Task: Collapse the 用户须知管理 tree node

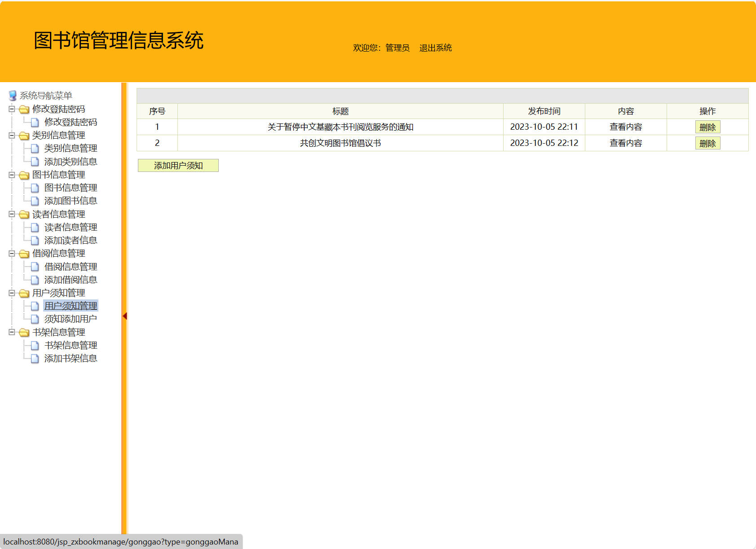Action: coord(12,293)
